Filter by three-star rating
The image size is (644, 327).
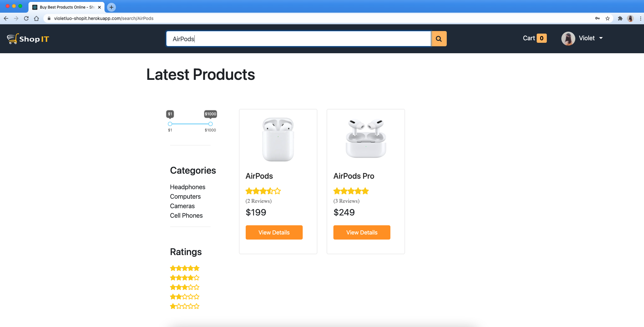pyautogui.click(x=185, y=287)
